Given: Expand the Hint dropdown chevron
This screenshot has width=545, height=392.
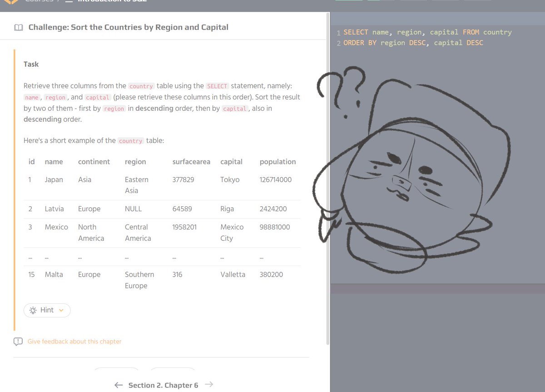Looking at the screenshot, I should 61,310.
